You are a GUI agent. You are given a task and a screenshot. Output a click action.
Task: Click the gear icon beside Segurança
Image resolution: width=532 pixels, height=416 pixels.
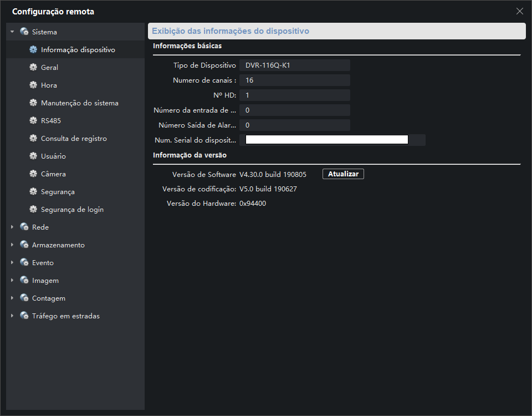(33, 192)
